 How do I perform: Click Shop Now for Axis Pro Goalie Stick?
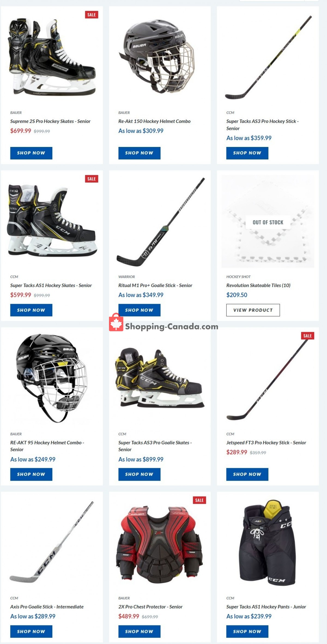31,631
